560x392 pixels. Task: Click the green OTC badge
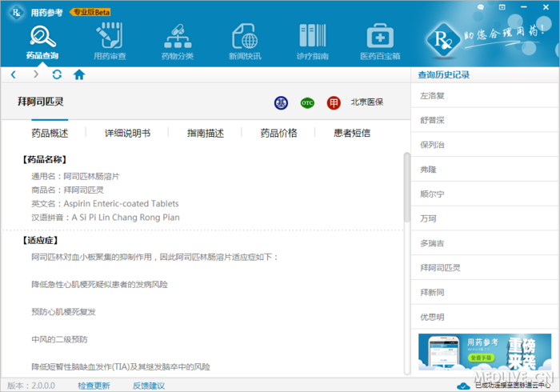tap(307, 103)
